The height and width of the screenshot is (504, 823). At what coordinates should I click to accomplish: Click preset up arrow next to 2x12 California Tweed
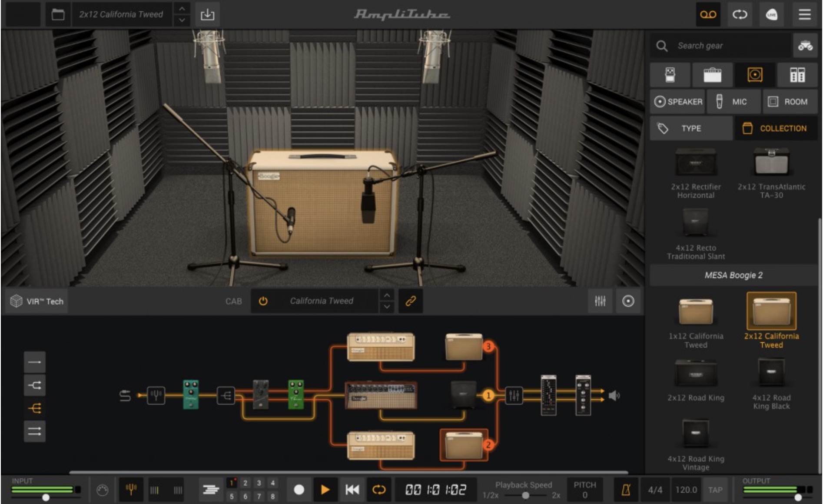coord(182,9)
